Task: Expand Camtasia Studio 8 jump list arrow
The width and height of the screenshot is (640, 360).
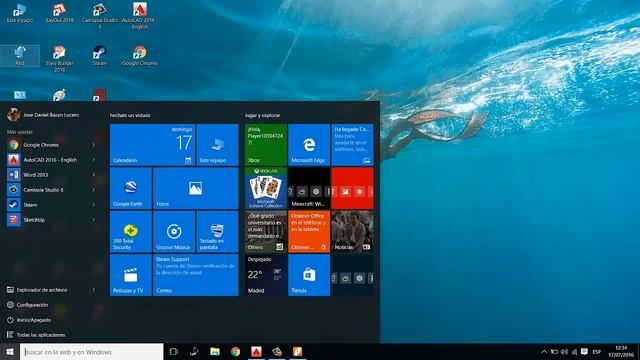Action: (x=93, y=190)
